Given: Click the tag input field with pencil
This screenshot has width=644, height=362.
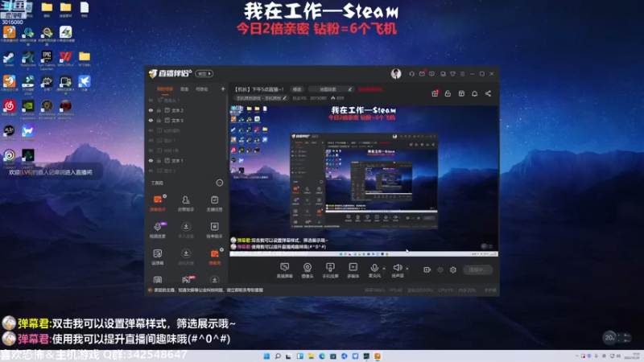Looking at the screenshot, I should click(331, 89).
